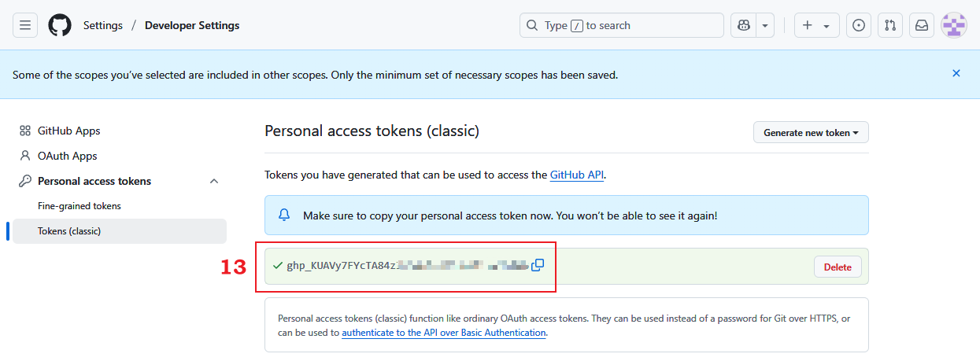This screenshot has height=361, width=980.
Task: Click the GitHub Octocat logo
Action: 60,25
